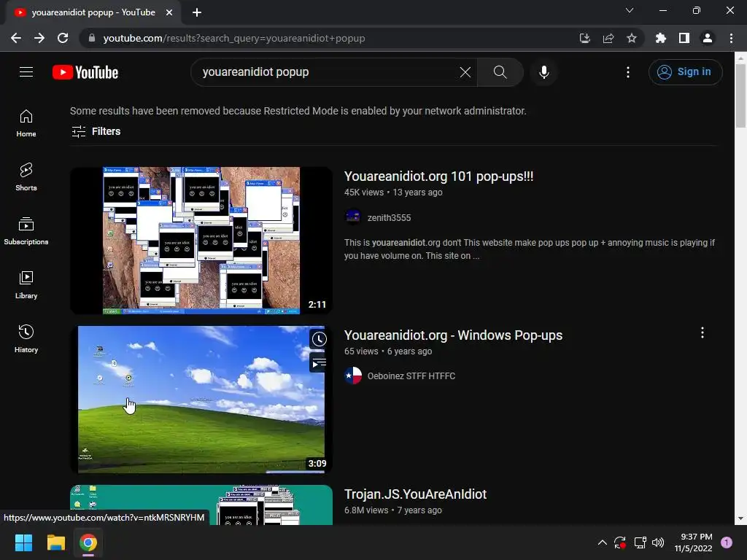Expand the Filters options

pyautogui.click(x=96, y=131)
